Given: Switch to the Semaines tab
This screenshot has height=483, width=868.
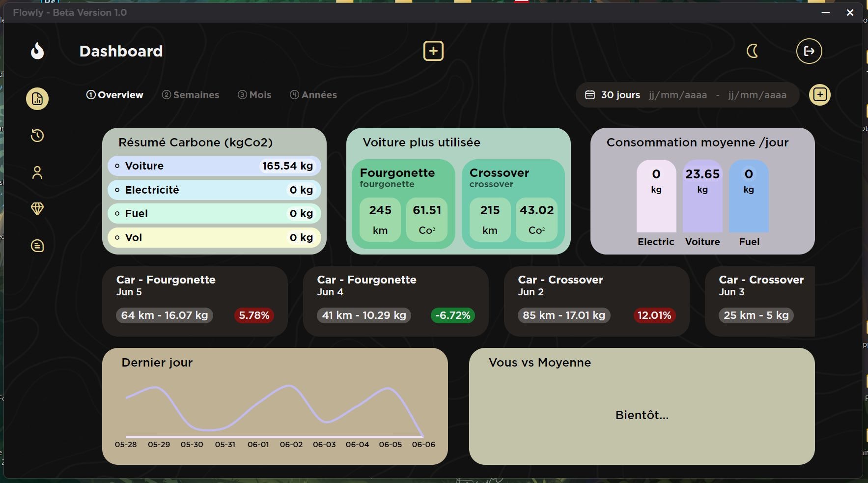Looking at the screenshot, I should click(x=191, y=95).
